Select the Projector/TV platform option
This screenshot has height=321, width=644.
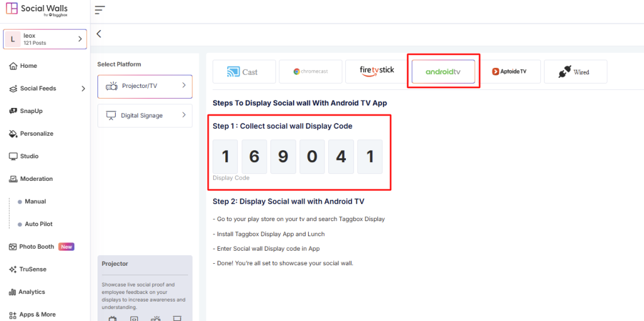coord(145,86)
